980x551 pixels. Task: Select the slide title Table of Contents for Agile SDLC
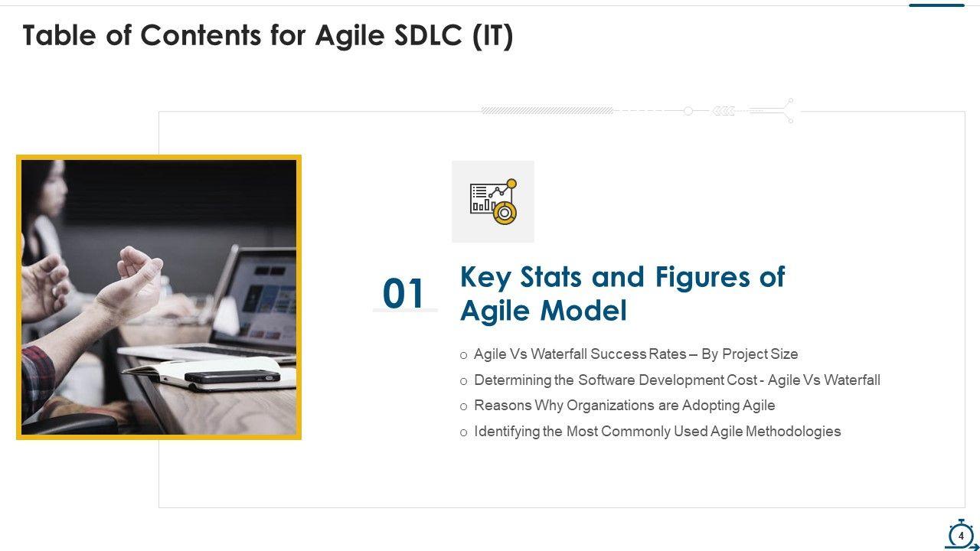coord(268,35)
